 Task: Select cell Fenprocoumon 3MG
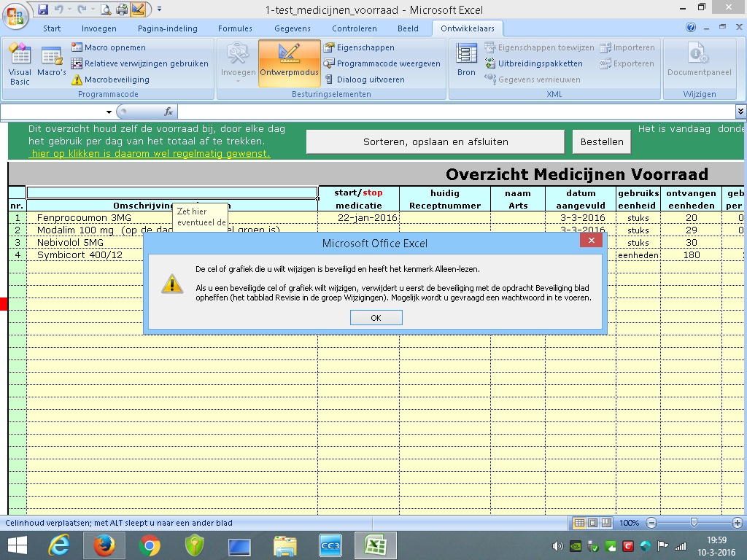pos(172,217)
